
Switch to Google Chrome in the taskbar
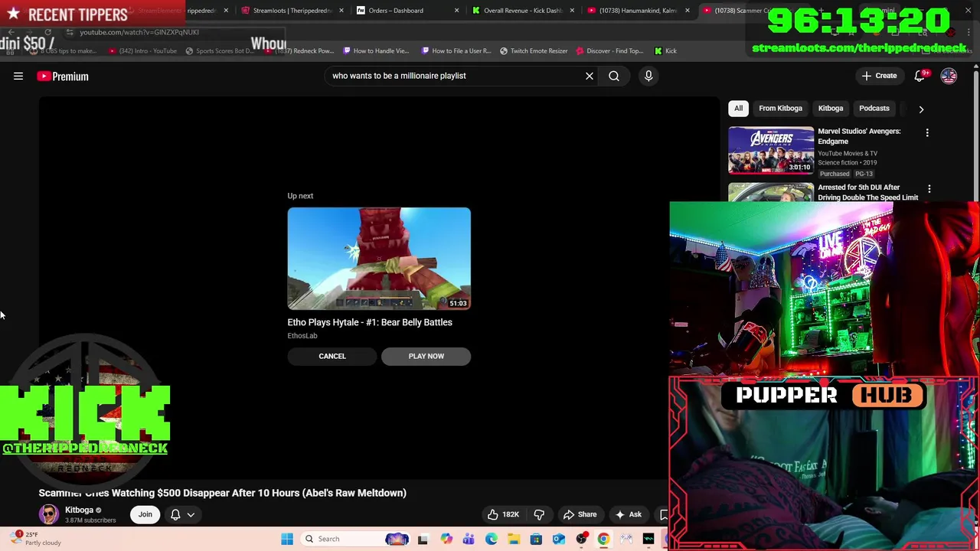[603, 539]
